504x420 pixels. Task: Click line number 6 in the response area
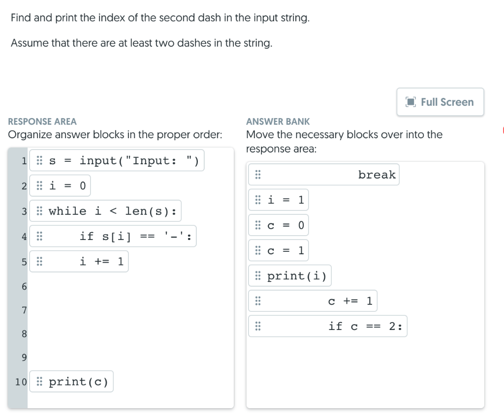(x=23, y=286)
